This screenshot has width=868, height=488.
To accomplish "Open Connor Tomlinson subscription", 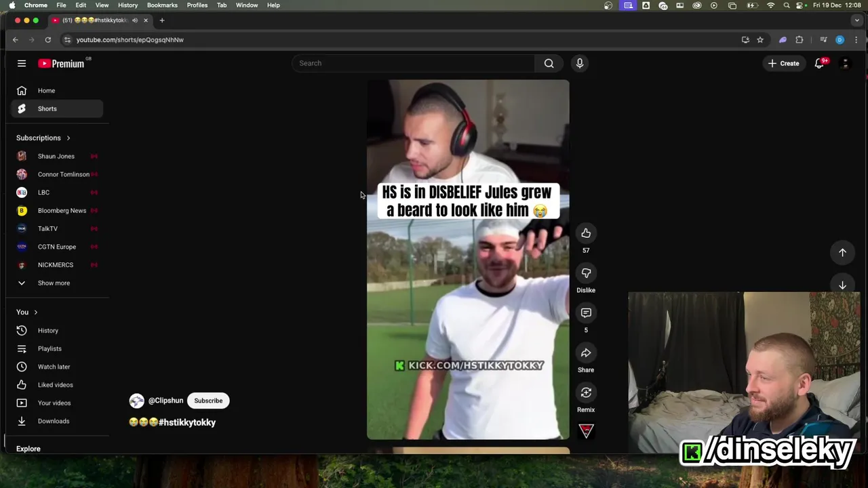I will (x=57, y=174).
